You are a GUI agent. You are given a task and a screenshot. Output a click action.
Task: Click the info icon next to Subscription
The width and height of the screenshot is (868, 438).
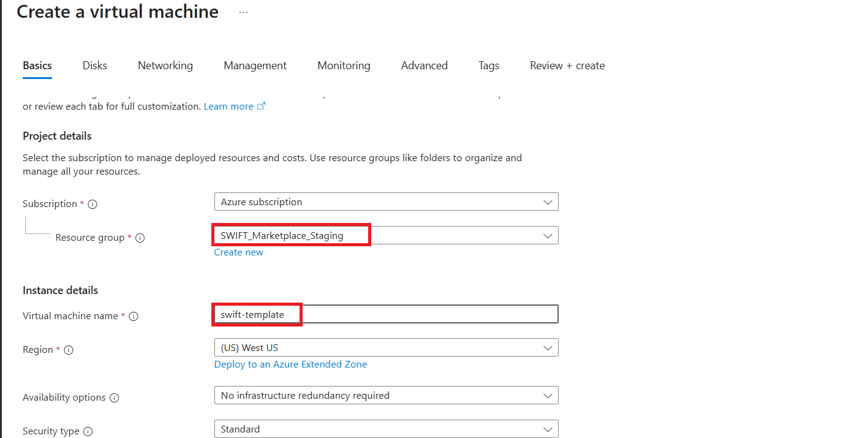93,204
